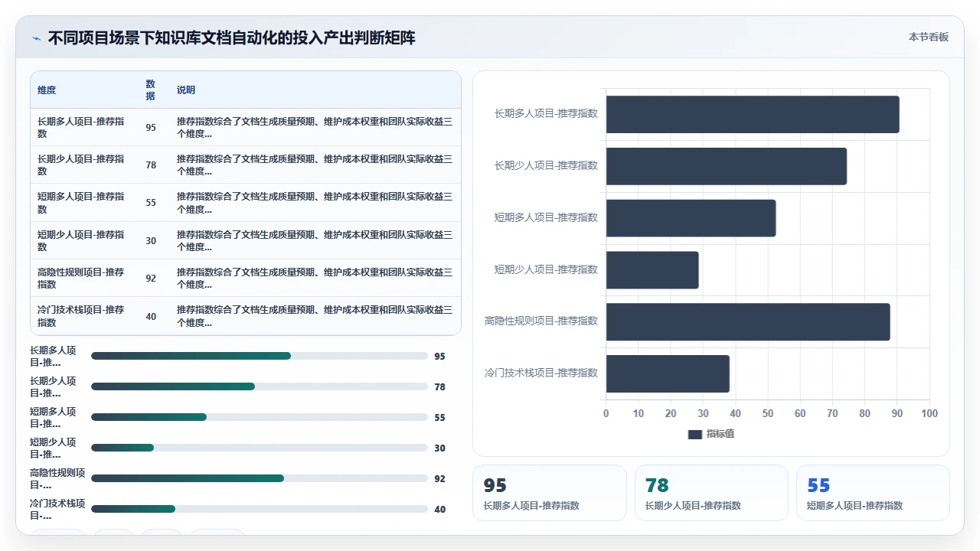
Task: Click the 冷门技术栈项目 progress bar at 40
Action: pos(260,509)
